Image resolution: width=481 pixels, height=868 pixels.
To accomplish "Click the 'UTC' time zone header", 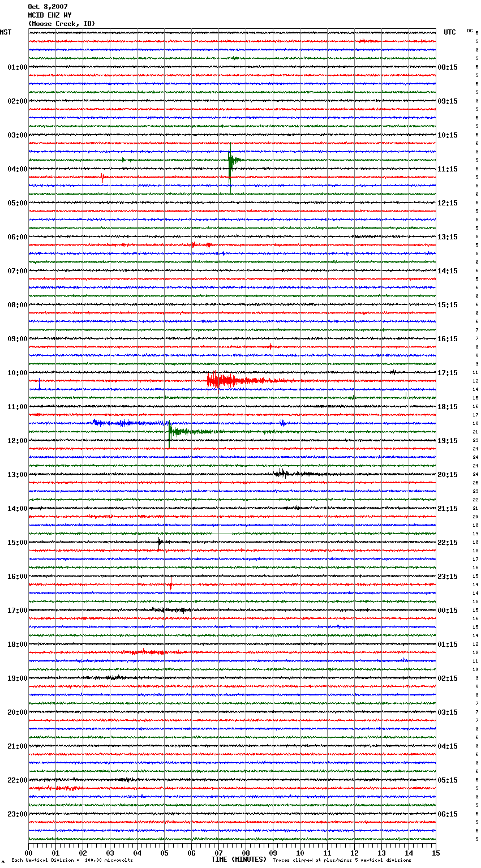I will pyautogui.click(x=450, y=32).
